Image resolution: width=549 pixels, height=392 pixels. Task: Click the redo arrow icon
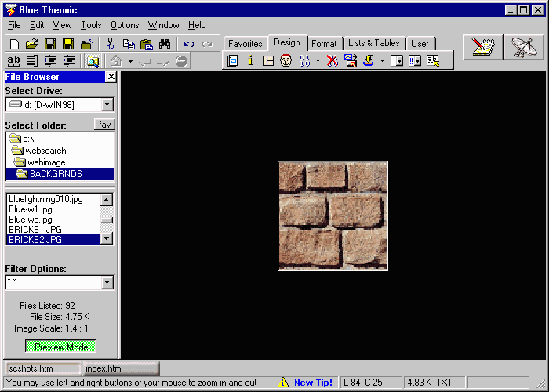tap(207, 44)
